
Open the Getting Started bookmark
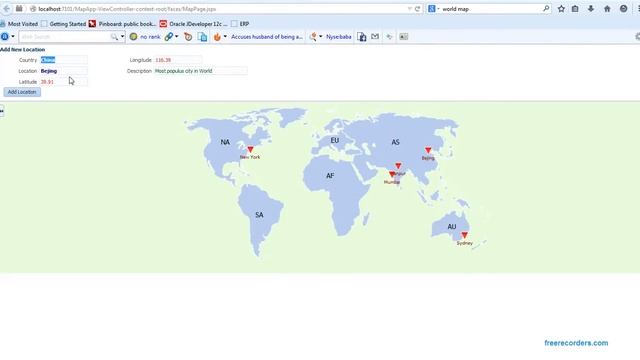point(64,24)
